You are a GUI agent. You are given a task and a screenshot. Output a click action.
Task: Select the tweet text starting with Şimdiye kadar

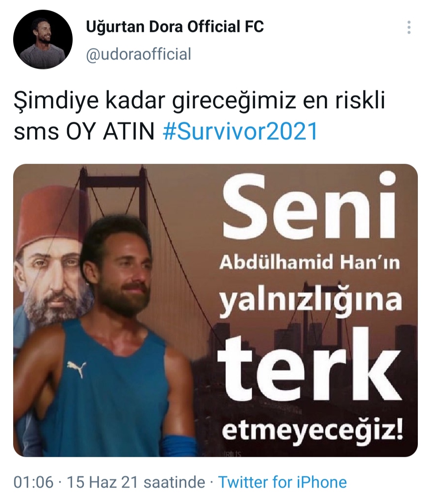click(x=200, y=116)
